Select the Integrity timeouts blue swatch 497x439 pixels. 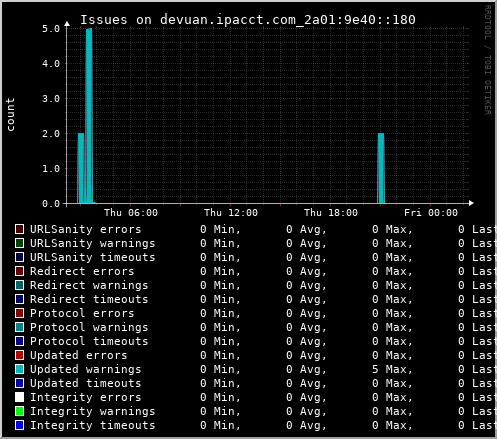(x=20, y=425)
